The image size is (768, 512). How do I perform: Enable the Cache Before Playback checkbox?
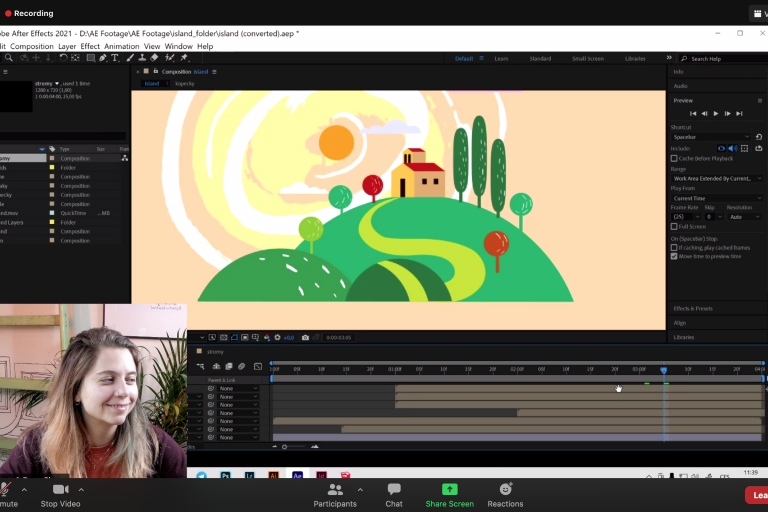click(x=674, y=158)
